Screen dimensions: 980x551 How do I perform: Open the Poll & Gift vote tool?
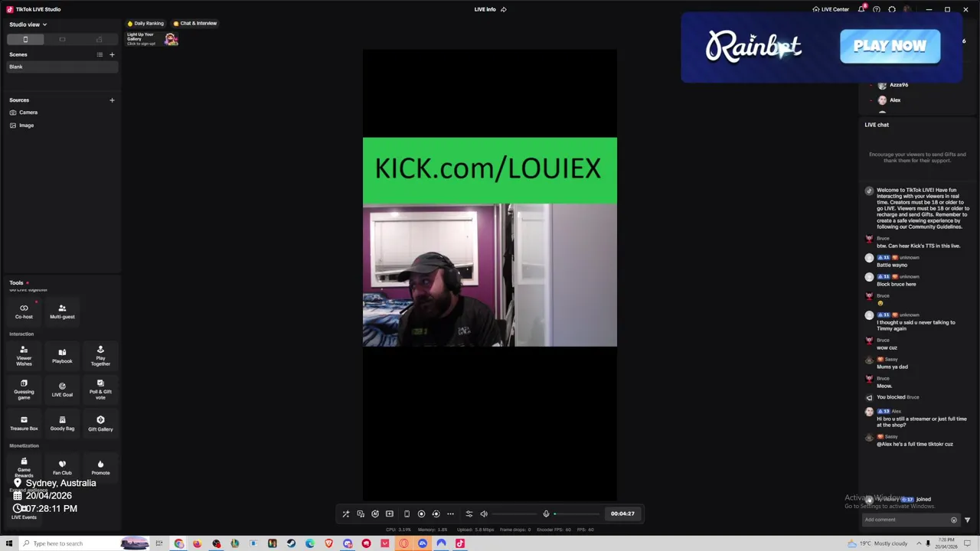[x=100, y=390]
